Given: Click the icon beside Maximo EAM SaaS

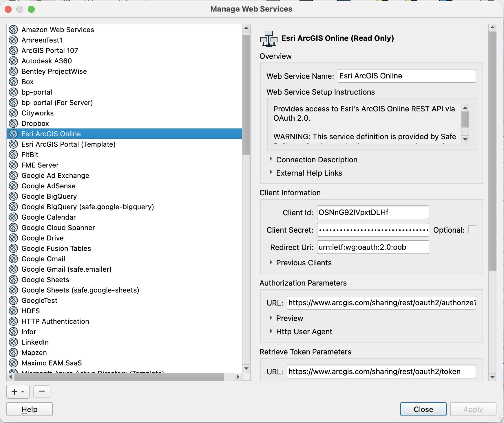Looking at the screenshot, I should [x=13, y=363].
